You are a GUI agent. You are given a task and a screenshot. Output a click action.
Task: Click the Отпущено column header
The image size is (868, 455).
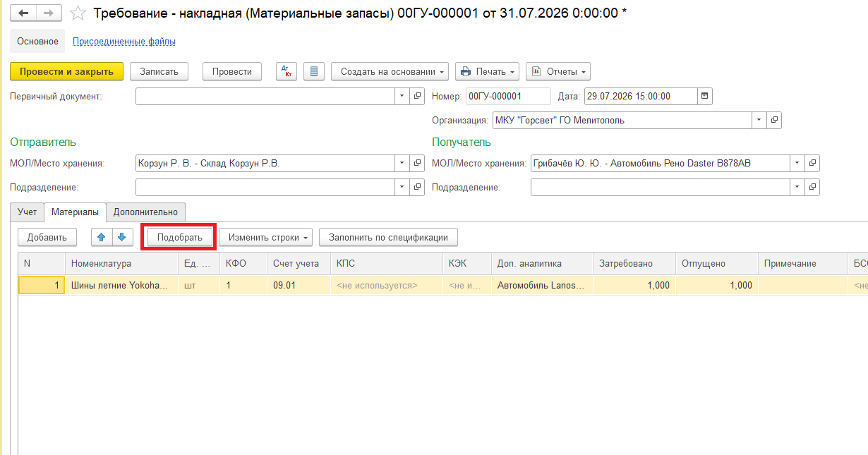(x=717, y=263)
